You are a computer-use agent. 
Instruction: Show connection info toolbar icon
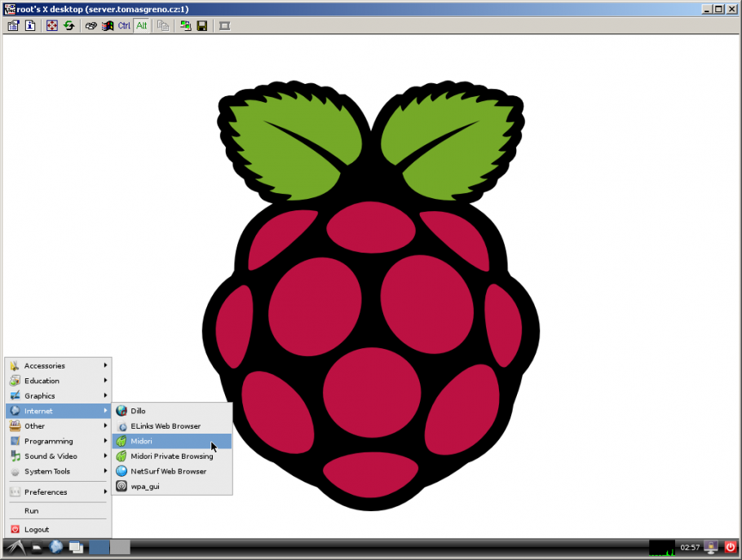click(30, 25)
